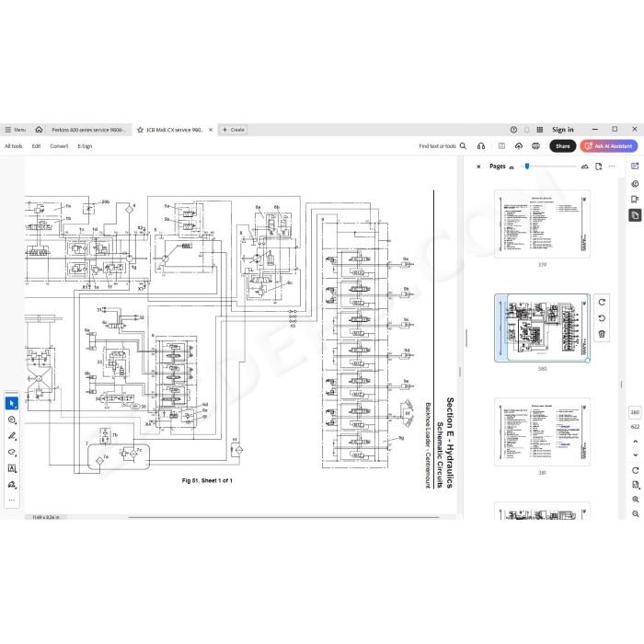The width and height of the screenshot is (644, 644).
Task: Delete page 380 with the trash icon
Action: tap(602, 334)
